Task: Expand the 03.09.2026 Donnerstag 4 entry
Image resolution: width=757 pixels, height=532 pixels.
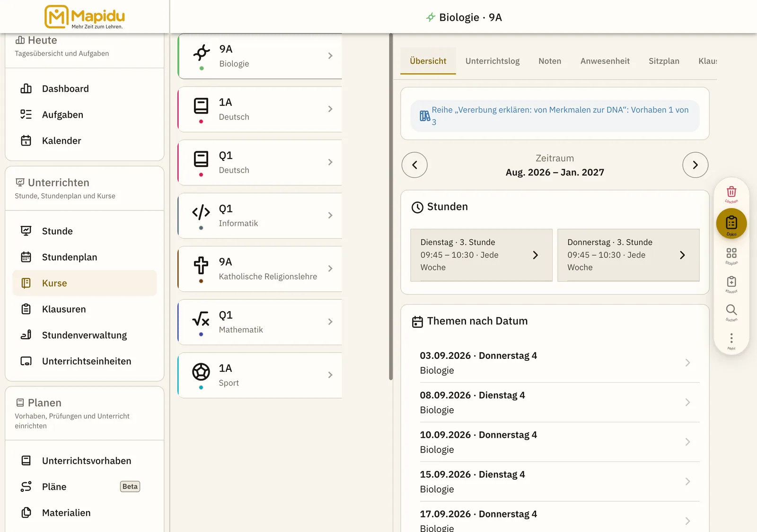Action: 555,363
